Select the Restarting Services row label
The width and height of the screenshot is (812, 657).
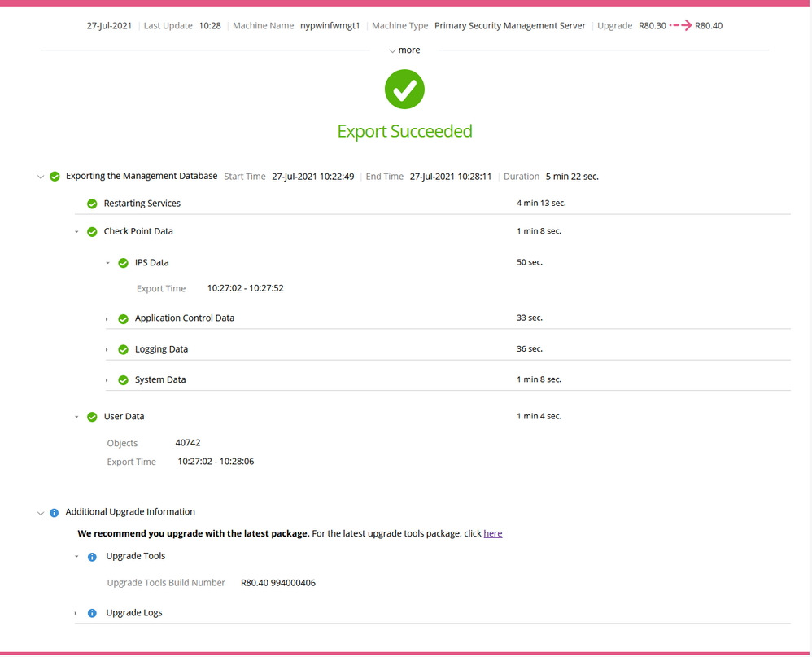(x=142, y=203)
